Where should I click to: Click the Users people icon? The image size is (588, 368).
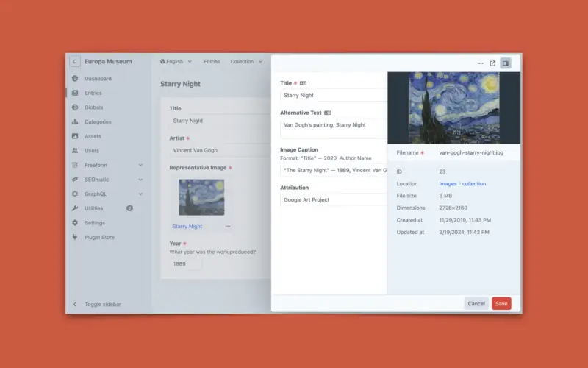coord(75,151)
